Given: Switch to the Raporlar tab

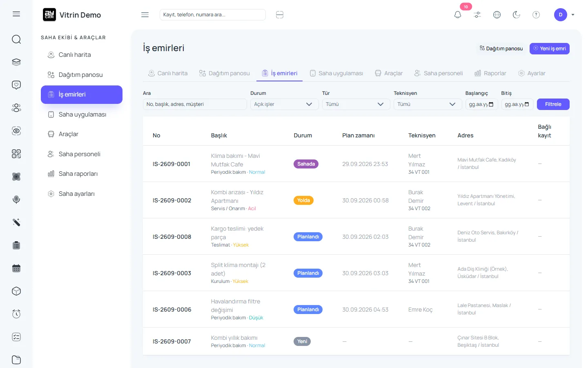Looking at the screenshot, I should (490, 73).
